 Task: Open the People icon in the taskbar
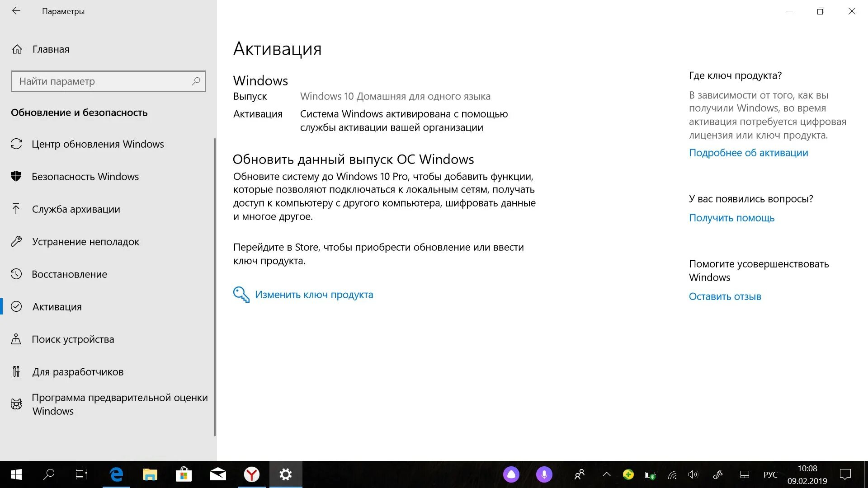pos(580,474)
